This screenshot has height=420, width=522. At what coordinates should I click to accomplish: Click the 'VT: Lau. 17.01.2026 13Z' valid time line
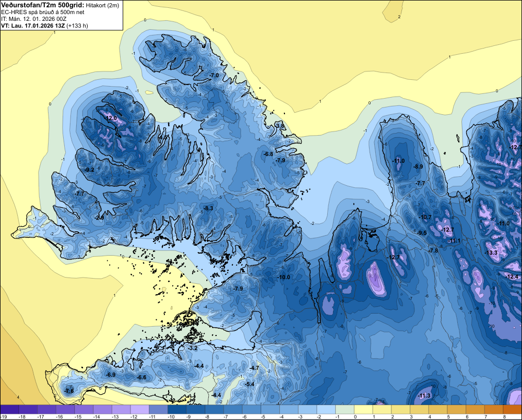coord(44,26)
